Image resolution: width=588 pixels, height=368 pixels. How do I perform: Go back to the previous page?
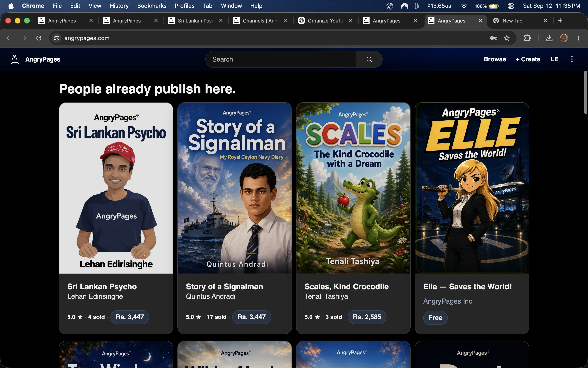click(x=9, y=38)
